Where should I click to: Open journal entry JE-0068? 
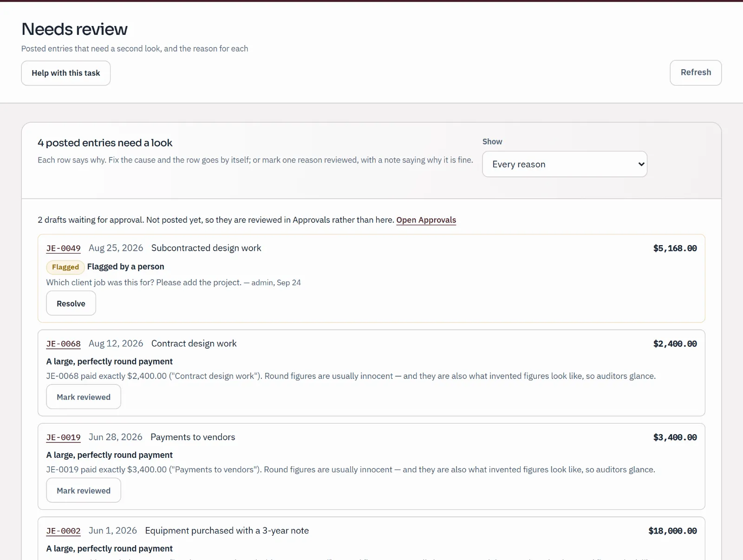click(63, 344)
